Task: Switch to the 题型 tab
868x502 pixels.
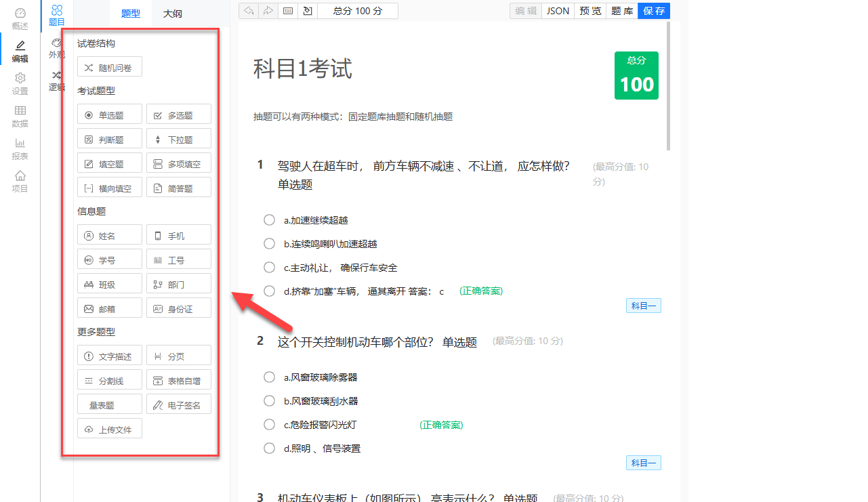Action: [131, 13]
